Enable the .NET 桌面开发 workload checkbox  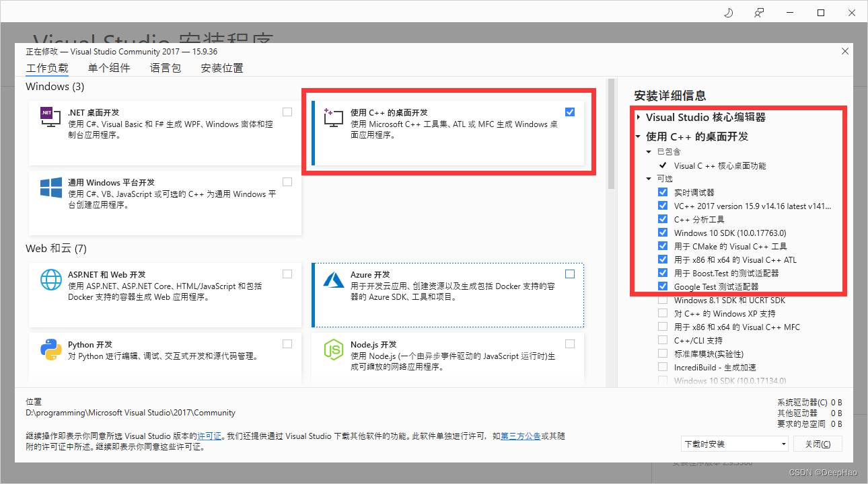click(287, 112)
